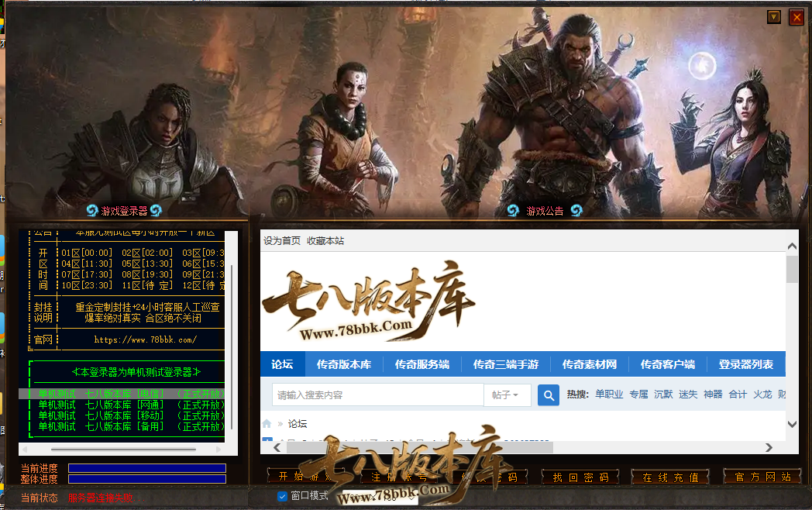
Task: Open the 登录器列表 navigation tab
Action: (745, 364)
